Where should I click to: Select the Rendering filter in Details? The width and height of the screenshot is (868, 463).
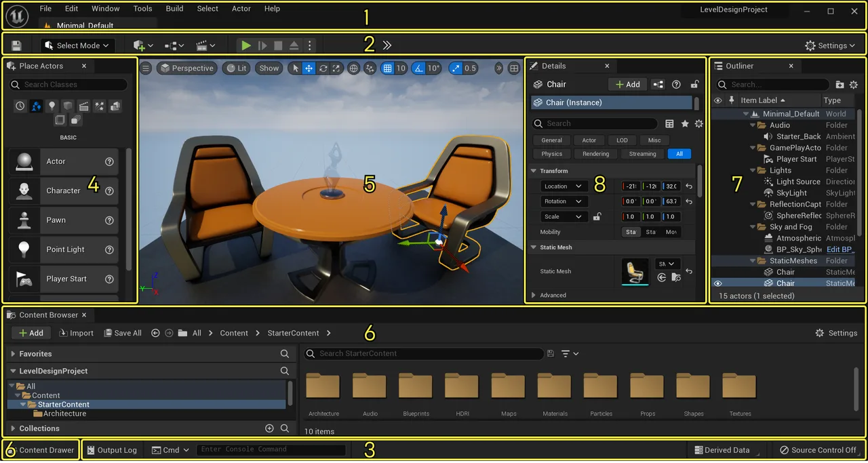[x=596, y=154]
